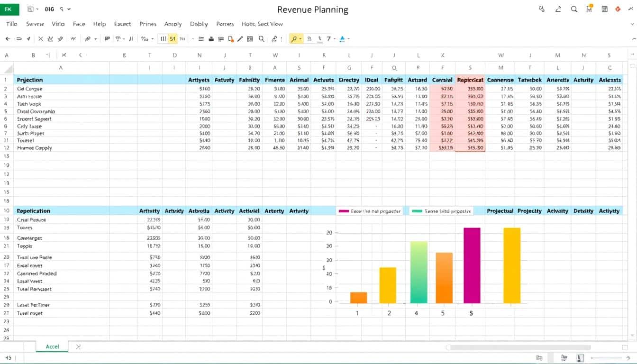
Task: Click the T text format icon
Action: pyautogui.click(x=118, y=39)
